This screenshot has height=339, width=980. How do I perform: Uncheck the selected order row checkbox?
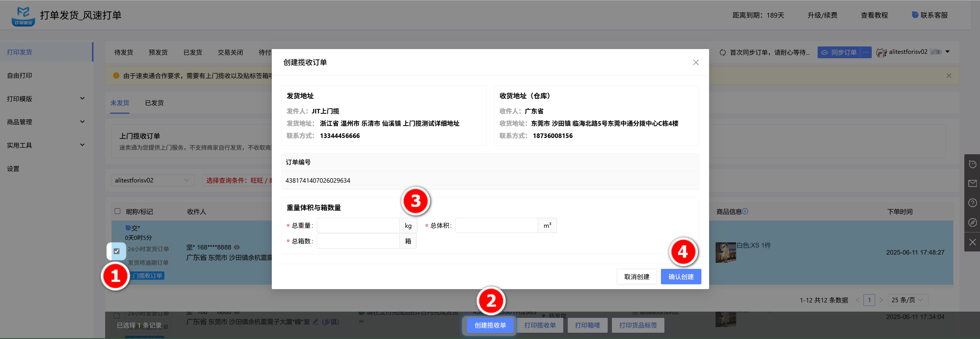(117, 251)
